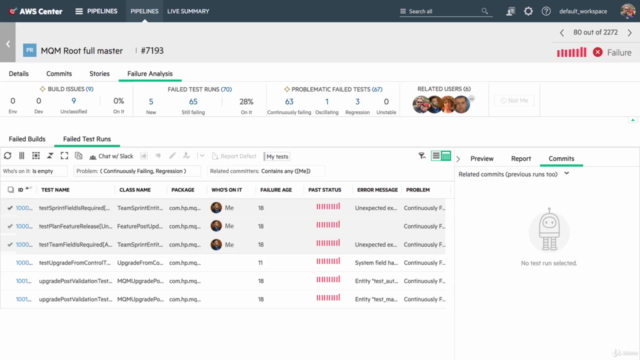Click the 63 Continuously failing count
640x360 pixels.
point(289,102)
